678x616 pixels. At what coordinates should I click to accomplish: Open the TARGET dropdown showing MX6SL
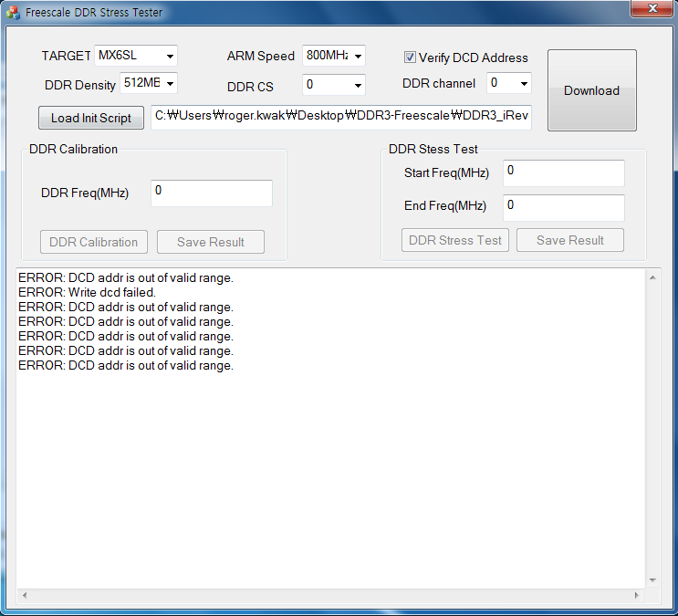[x=136, y=56]
